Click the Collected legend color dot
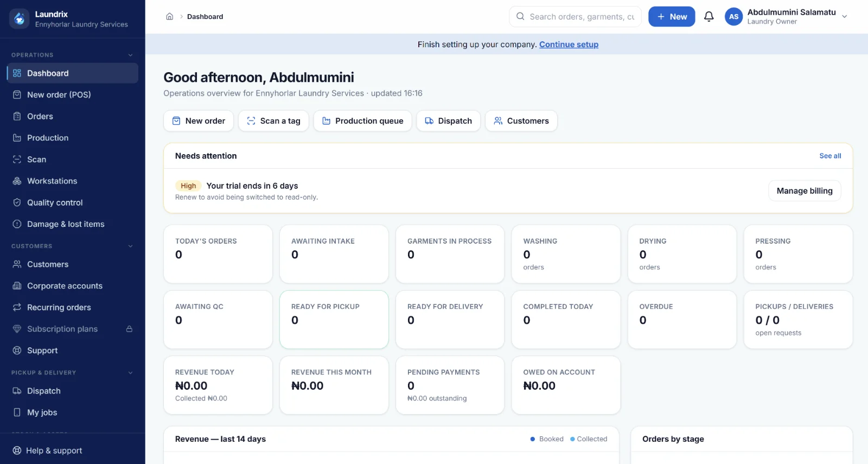The width and height of the screenshot is (868, 464). pos(572,439)
